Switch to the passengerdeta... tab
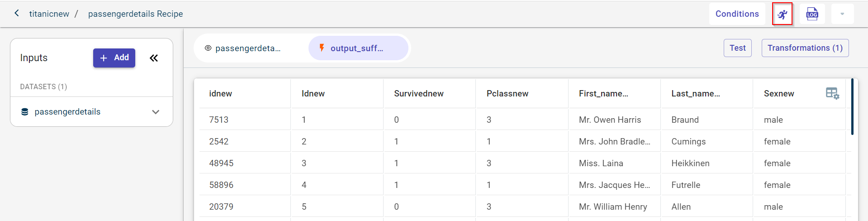The image size is (868, 221). [x=247, y=48]
